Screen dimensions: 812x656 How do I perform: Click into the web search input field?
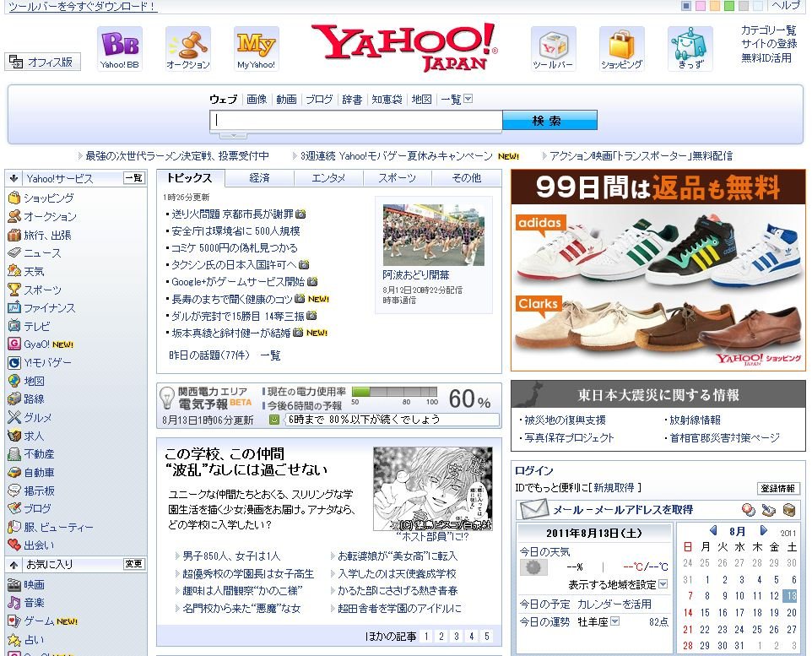(x=356, y=120)
